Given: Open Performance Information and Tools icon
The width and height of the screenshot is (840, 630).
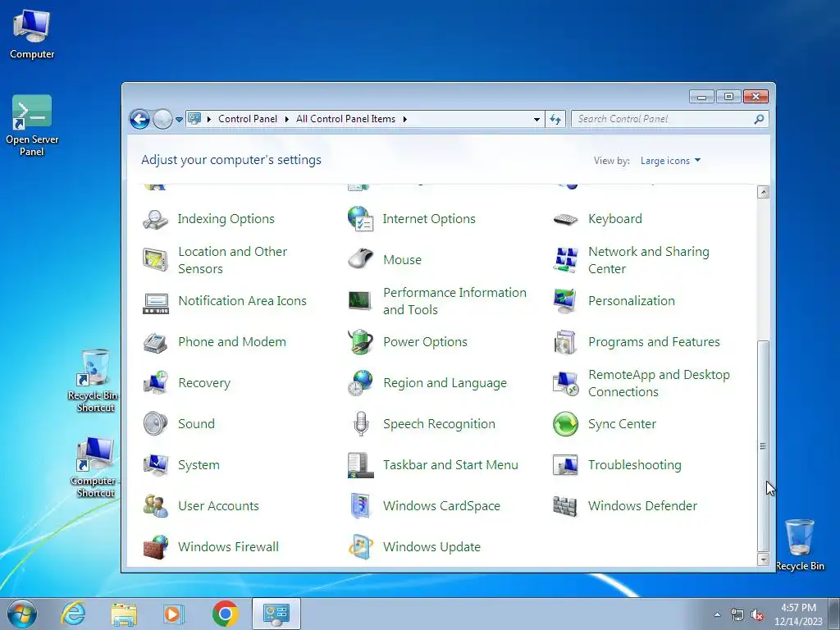Looking at the screenshot, I should click(x=361, y=301).
